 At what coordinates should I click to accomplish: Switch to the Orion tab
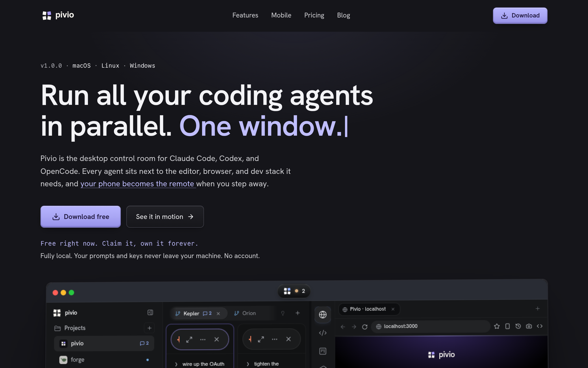pos(245,313)
